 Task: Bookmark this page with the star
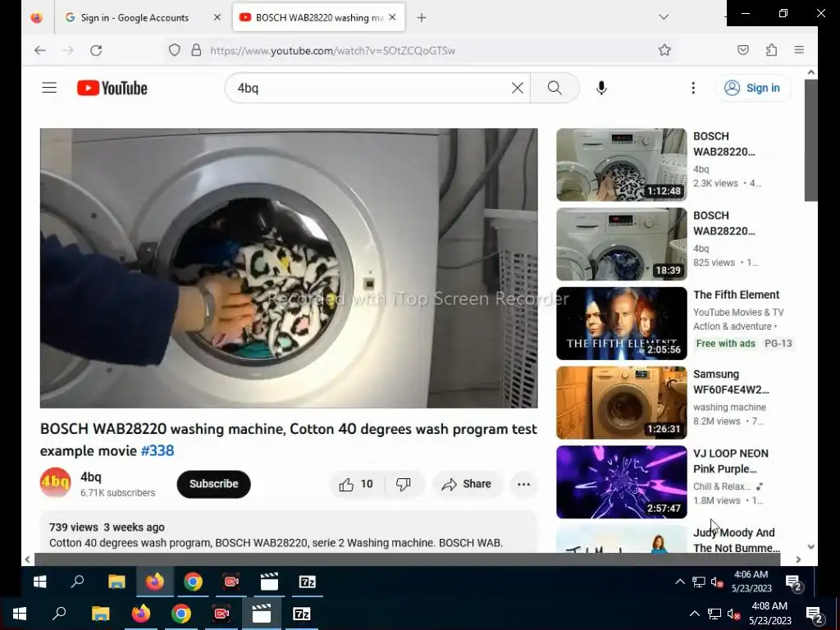pos(664,50)
